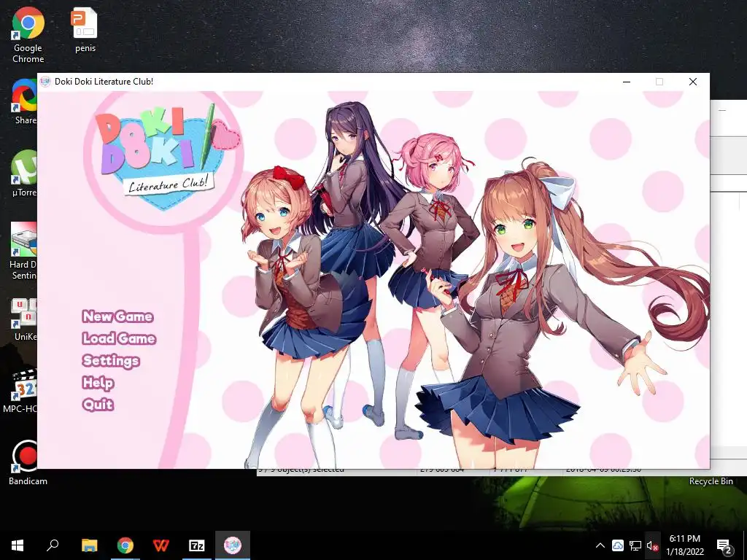
Task: Open the ShareX desktop shortcut
Action: pyautogui.click(x=24, y=101)
